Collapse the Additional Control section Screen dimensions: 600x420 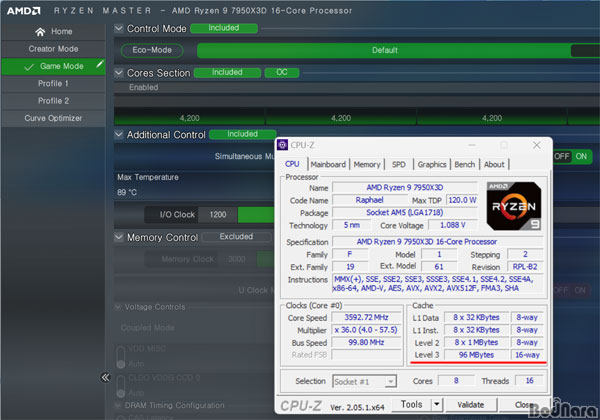119,134
